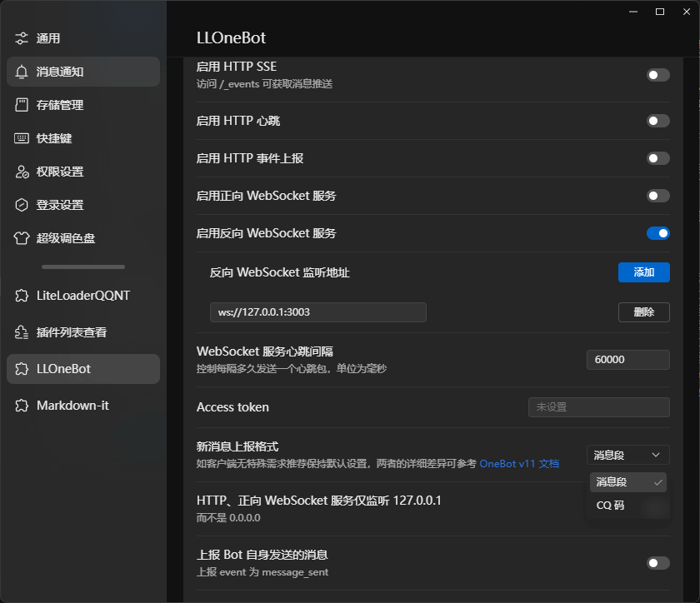The width and height of the screenshot is (700, 603).
Task: Click the LLOneBot puzzle icon
Action: click(x=22, y=369)
